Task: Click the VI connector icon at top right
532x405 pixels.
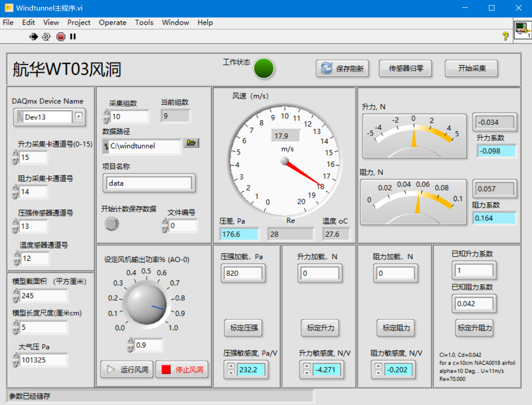Action: point(522,30)
